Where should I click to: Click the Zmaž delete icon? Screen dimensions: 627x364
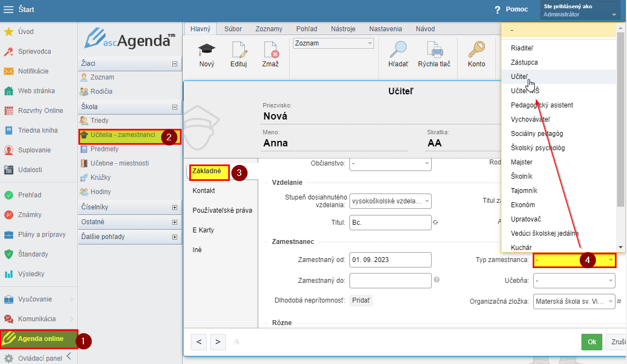pos(270,50)
